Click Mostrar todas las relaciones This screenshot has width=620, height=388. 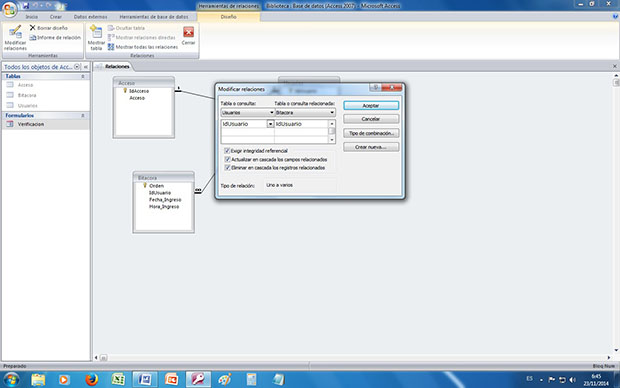(x=143, y=47)
